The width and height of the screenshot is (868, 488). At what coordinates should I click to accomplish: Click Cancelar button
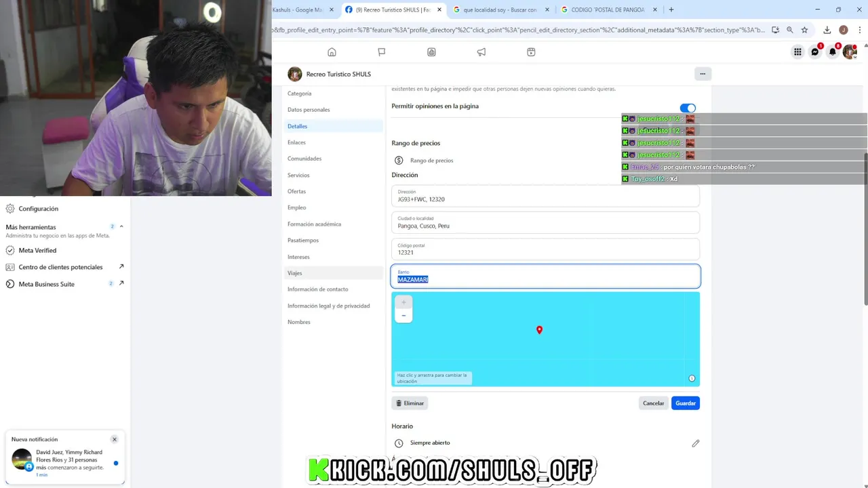[x=654, y=403]
